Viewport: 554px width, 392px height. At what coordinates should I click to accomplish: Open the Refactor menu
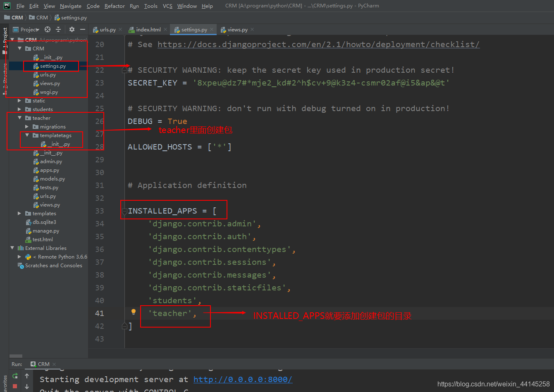coord(115,6)
